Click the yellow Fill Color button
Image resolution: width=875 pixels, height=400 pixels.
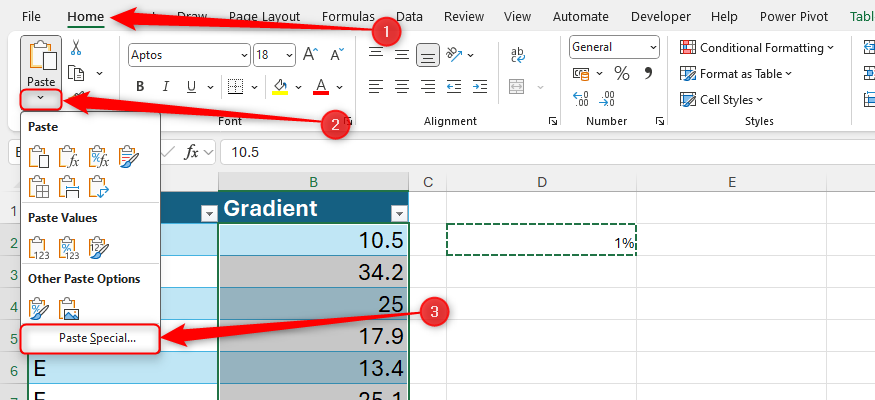pos(281,86)
